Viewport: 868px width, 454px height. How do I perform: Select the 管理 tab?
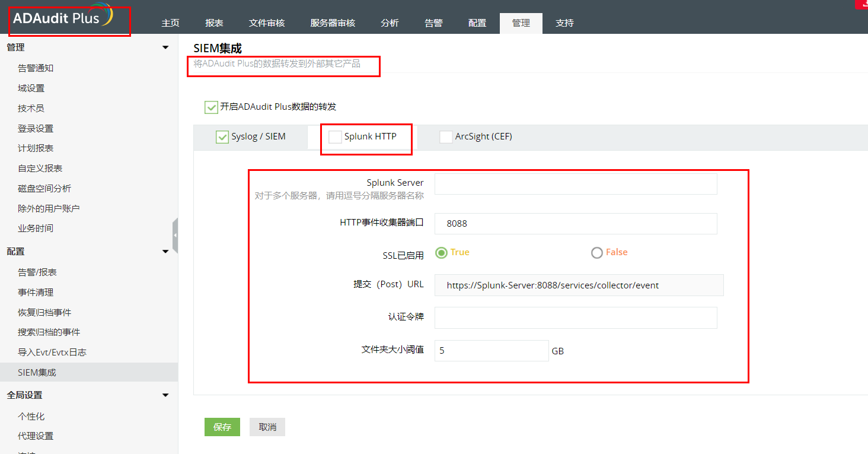click(521, 23)
